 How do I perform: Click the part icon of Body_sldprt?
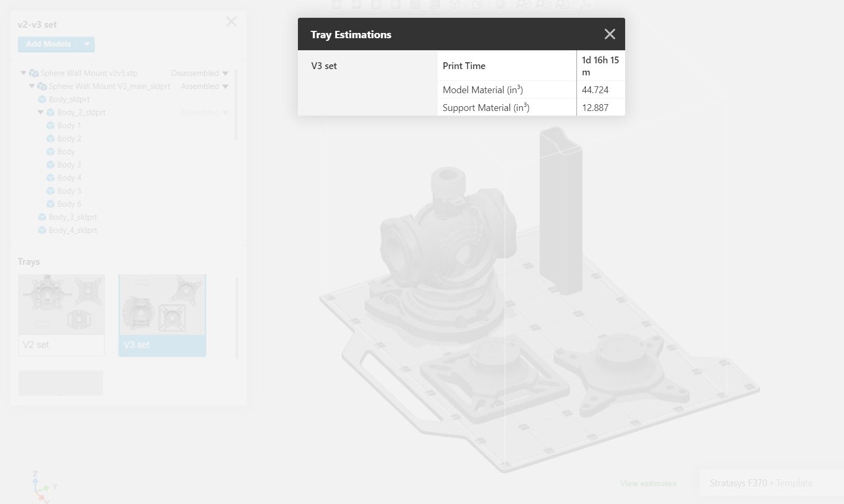pos(42,99)
